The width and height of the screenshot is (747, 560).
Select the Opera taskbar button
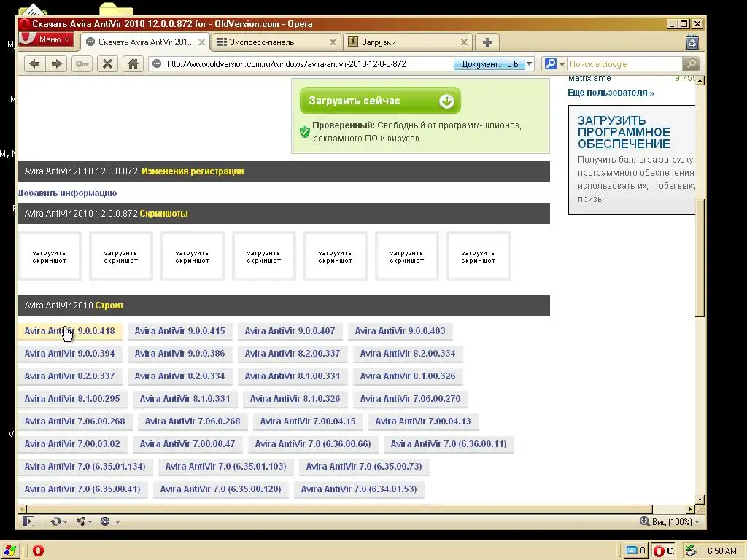[x=664, y=551]
